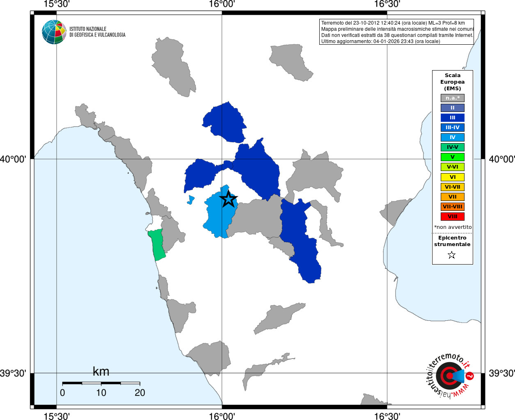Click the haisentitoilterremoto.it target logo
The width and height of the screenshot is (515, 420).
[x=450, y=375]
